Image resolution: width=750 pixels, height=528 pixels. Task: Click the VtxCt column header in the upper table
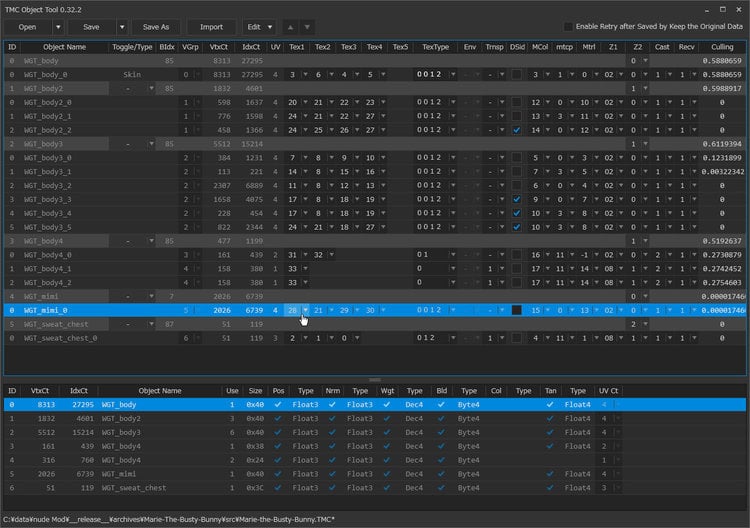(219, 47)
